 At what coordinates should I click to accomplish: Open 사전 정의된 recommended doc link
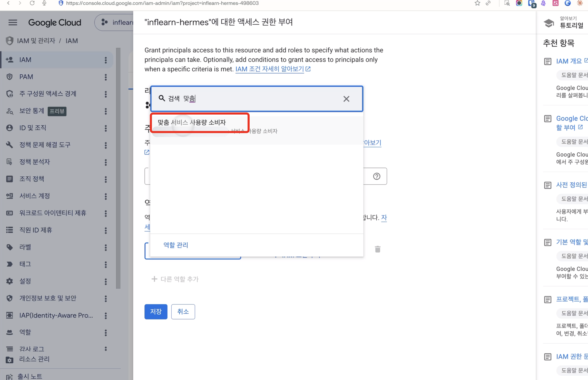pos(572,185)
